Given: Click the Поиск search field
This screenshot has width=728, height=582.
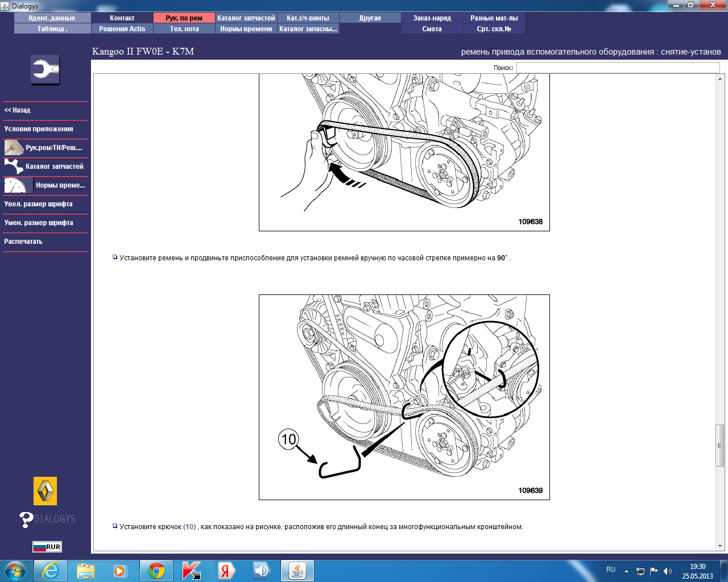Looking at the screenshot, I should [x=618, y=68].
